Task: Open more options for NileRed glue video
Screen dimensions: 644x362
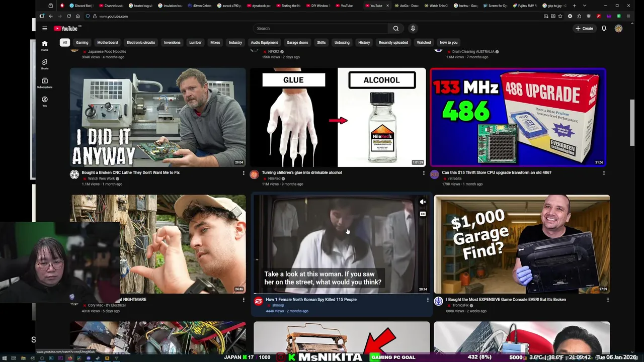Action: pyautogui.click(x=424, y=173)
